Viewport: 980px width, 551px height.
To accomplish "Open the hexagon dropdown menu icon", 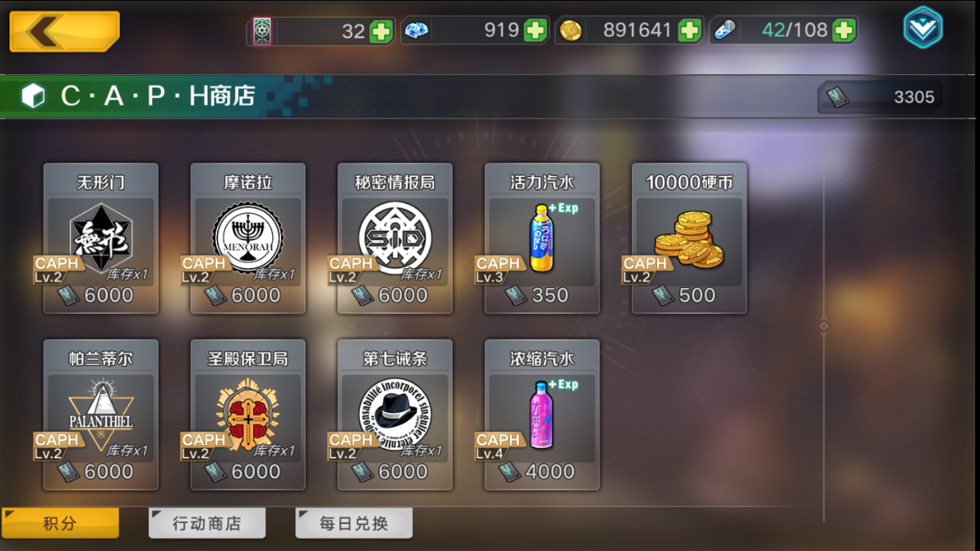I will (923, 28).
